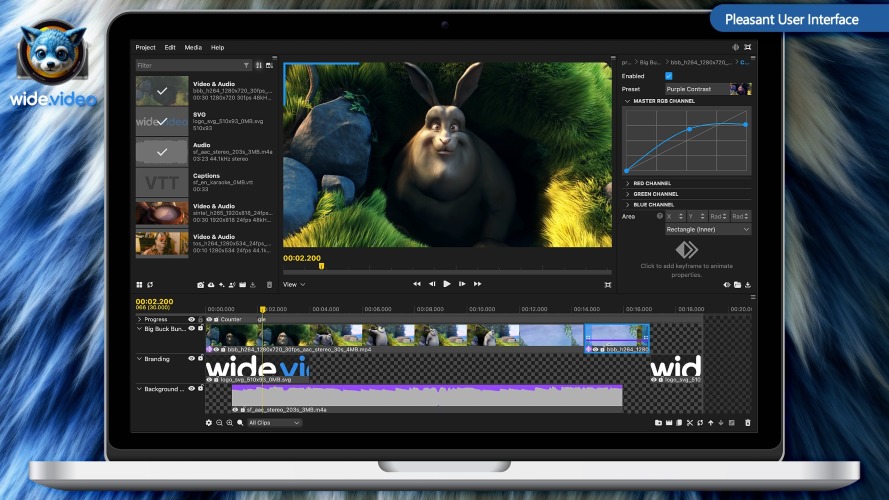Toggle the lock on the Progress track
The width and height of the screenshot is (889, 500).
200,319
